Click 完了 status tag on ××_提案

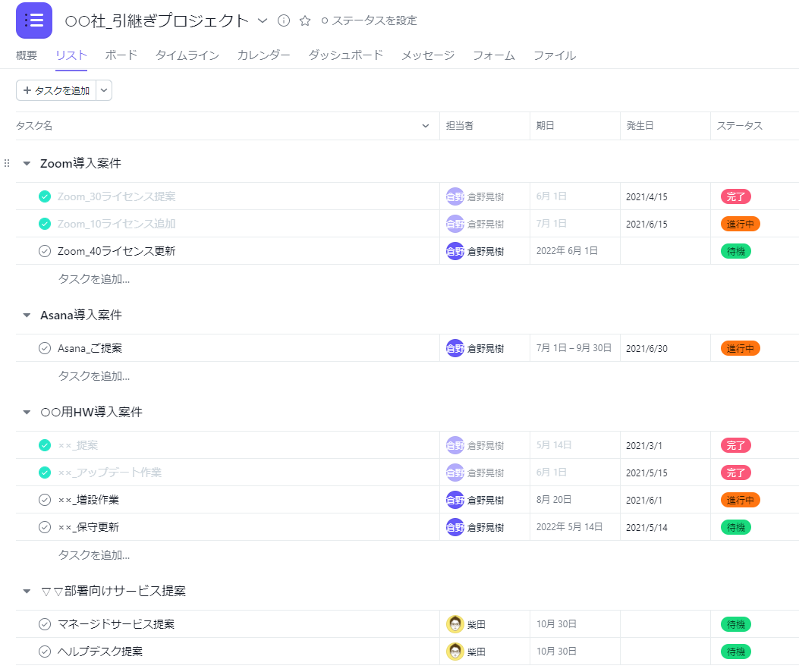tap(736, 446)
